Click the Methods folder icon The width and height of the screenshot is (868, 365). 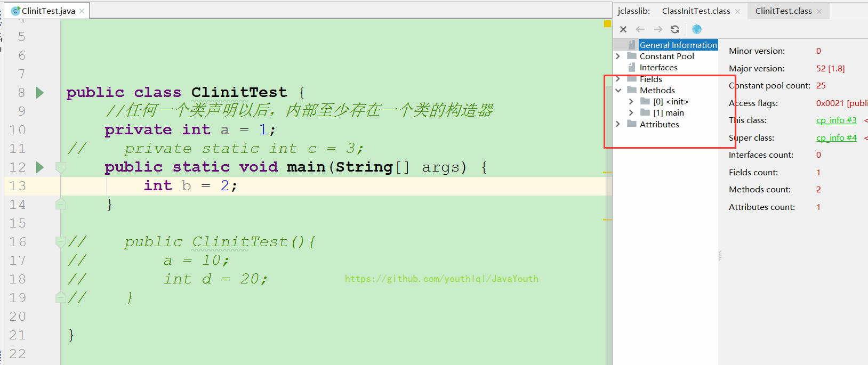coord(632,90)
